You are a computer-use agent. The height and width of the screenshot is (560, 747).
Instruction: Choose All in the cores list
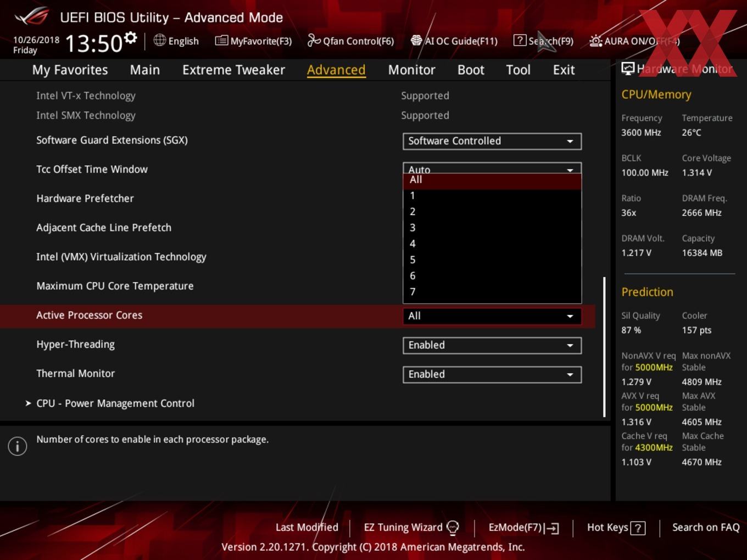492,181
